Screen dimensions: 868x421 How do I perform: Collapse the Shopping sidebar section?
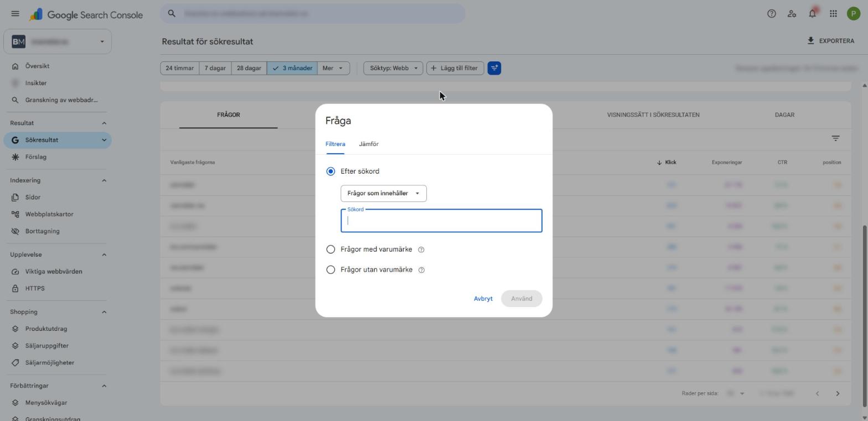coord(104,312)
